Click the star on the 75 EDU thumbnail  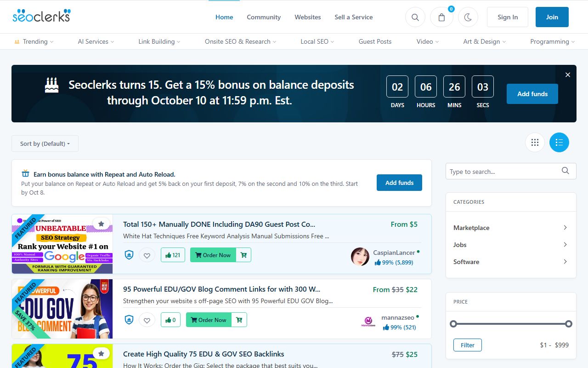[x=101, y=354]
